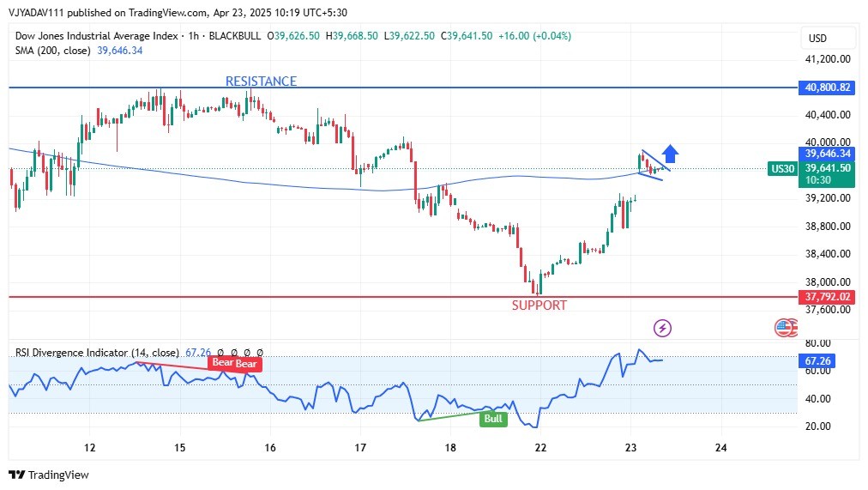Viewport: 868px width, 490px height.
Task: Click the SUPPORT text label
Action: coord(539,305)
